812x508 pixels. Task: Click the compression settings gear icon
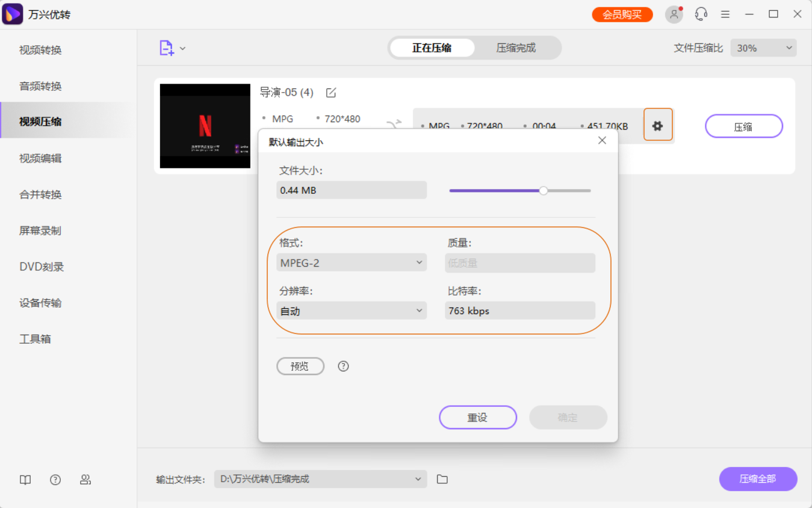[658, 125]
